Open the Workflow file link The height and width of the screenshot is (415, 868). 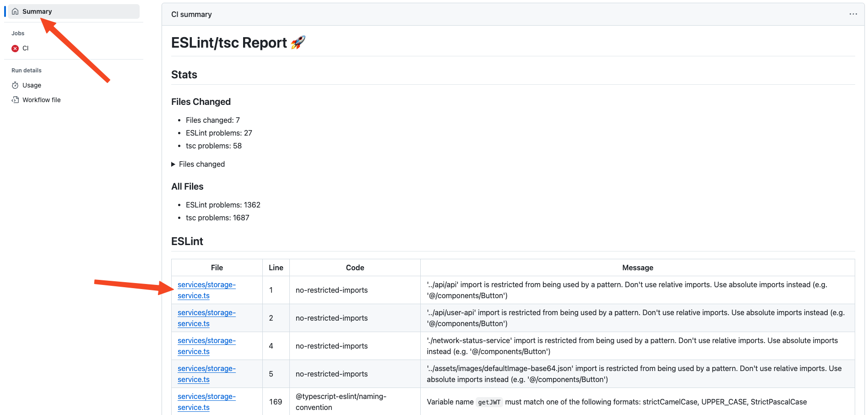click(x=41, y=100)
